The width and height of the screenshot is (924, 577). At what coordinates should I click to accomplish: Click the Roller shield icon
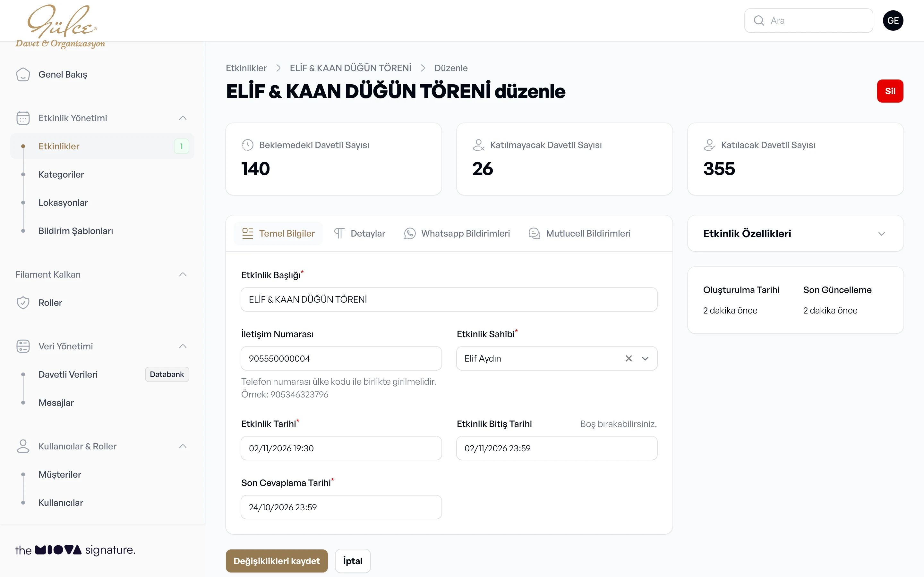tap(23, 303)
